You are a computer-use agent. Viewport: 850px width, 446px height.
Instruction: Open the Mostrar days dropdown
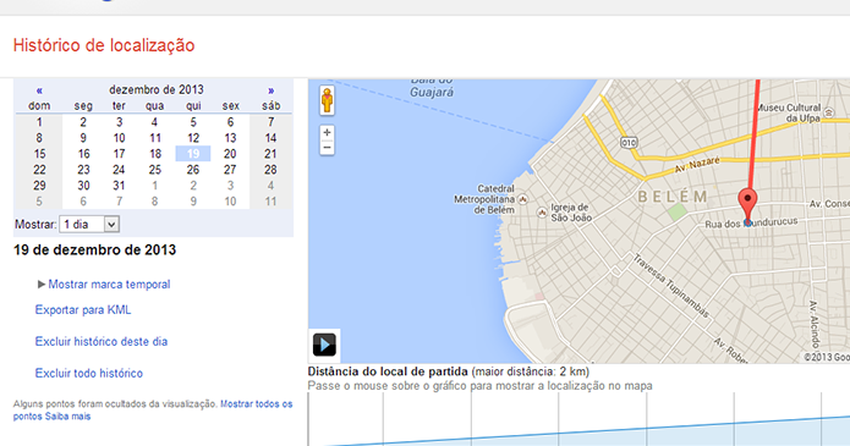coord(89,224)
